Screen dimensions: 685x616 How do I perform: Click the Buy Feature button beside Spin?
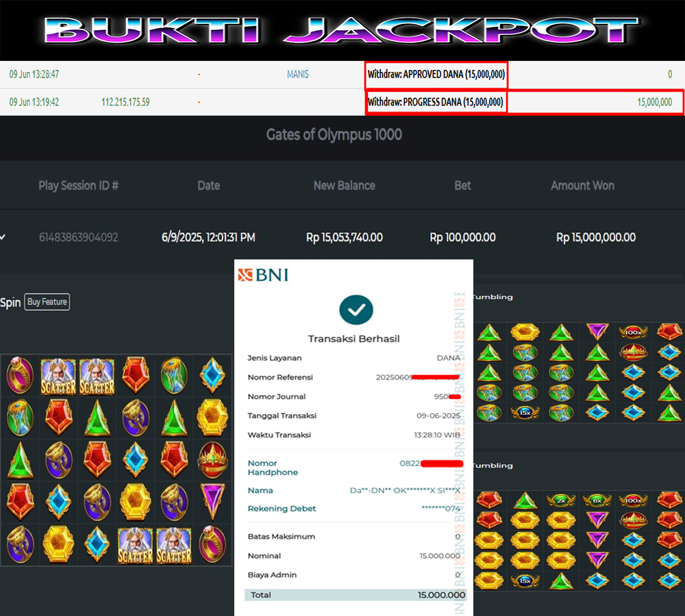coord(47,302)
